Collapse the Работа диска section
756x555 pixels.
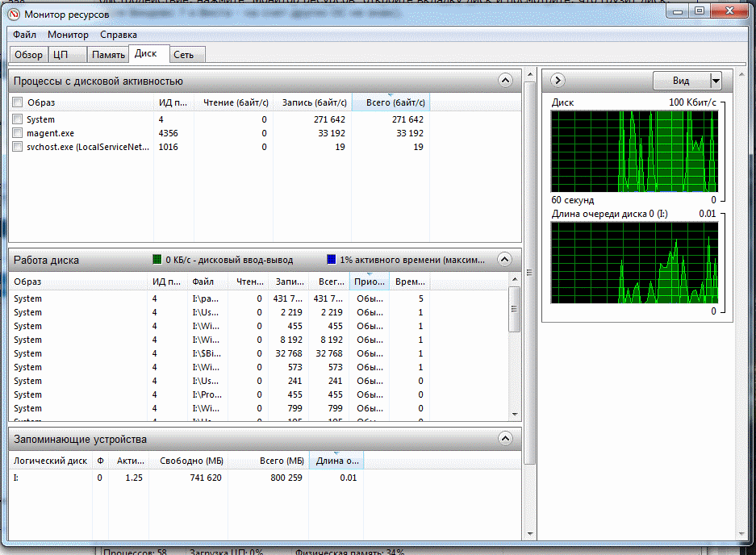pos(505,260)
